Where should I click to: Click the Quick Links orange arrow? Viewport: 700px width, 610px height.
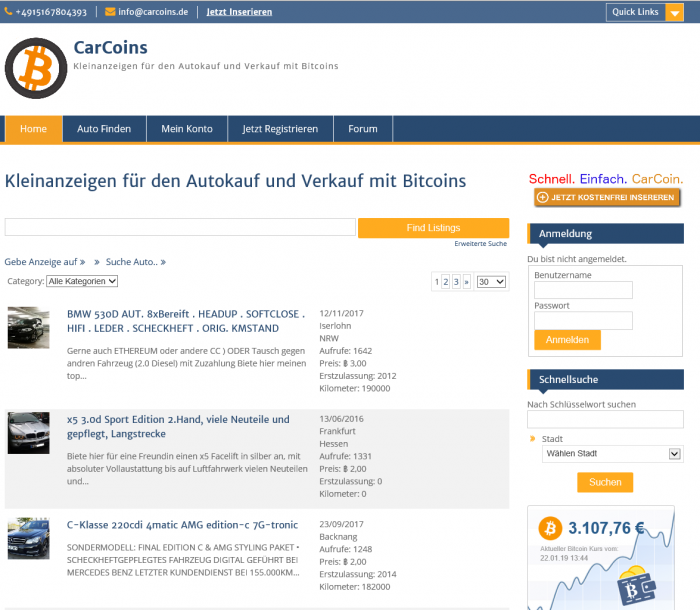tap(675, 13)
